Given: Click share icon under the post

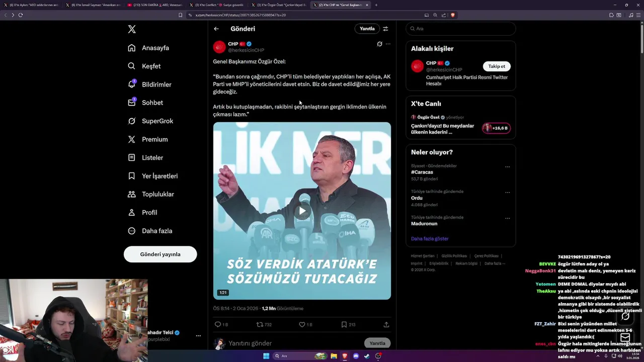Looking at the screenshot, I should 386,325.
